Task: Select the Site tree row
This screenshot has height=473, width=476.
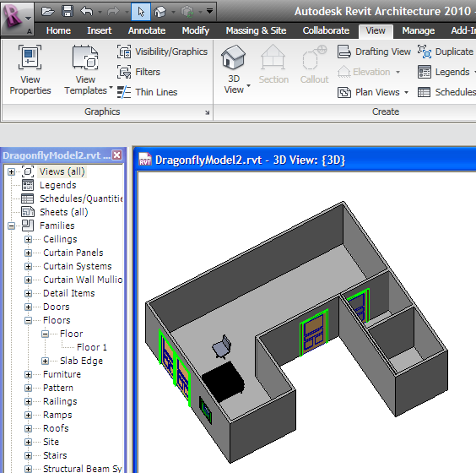Action: tap(51, 442)
